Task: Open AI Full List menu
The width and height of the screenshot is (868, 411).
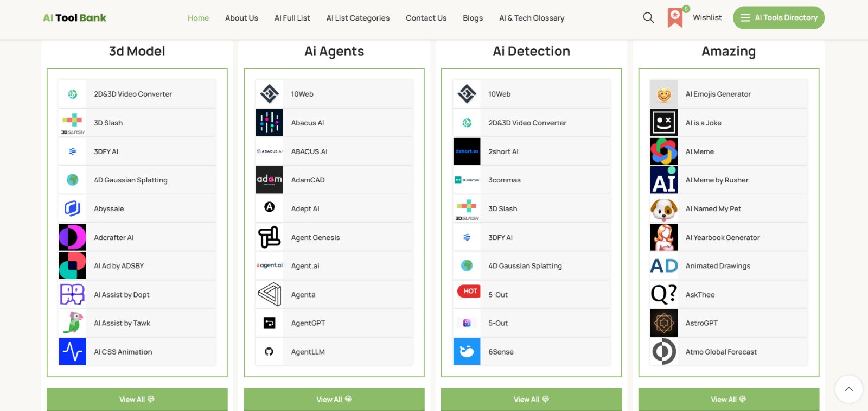Action: pyautogui.click(x=292, y=18)
